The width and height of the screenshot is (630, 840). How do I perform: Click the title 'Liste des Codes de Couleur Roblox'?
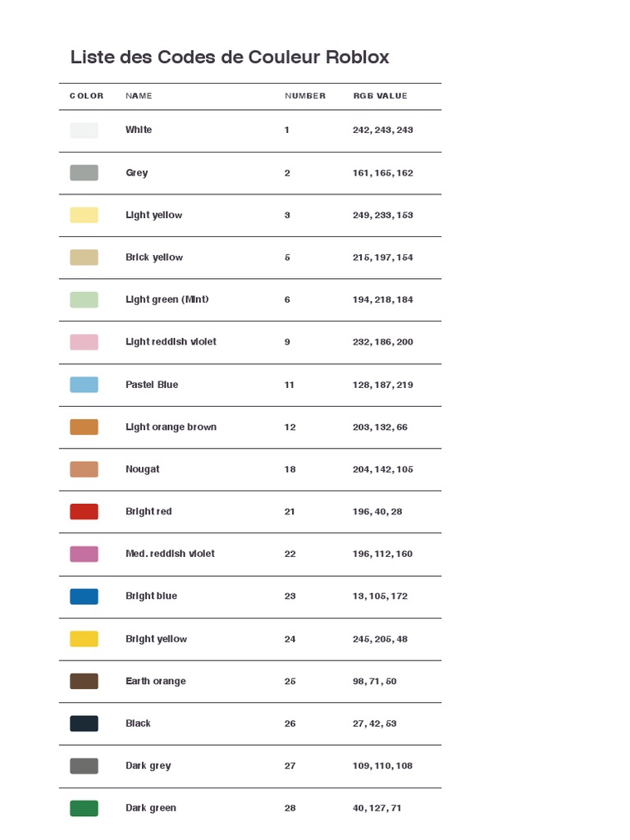pyautogui.click(x=230, y=57)
